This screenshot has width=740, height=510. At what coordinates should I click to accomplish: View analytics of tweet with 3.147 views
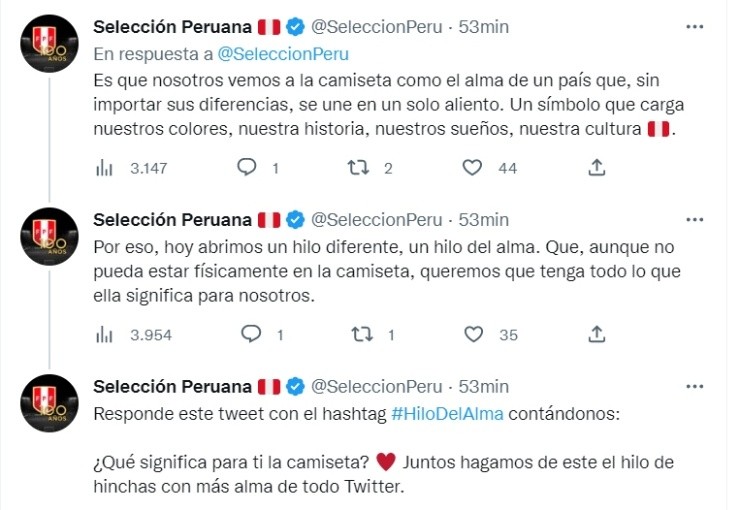coord(104,169)
